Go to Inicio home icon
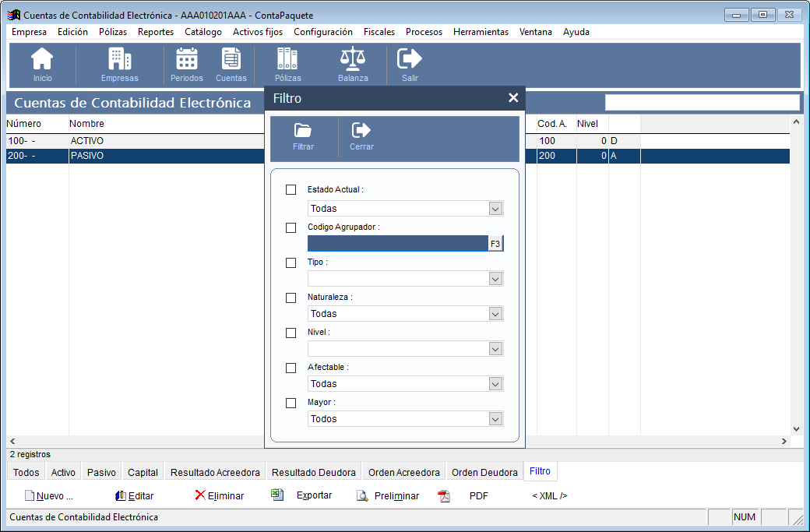This screenshot has width=810, height=532. pos(42,58)
